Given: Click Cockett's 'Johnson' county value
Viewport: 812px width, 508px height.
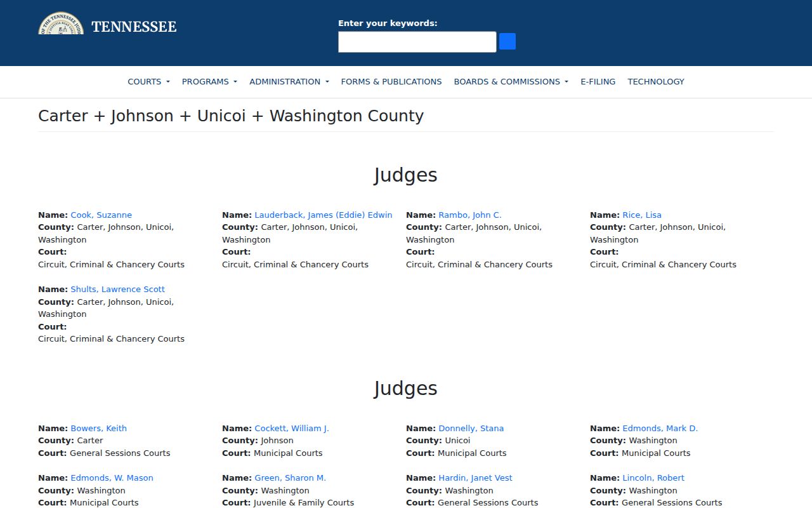Looking at the screenshot, I should 277,440.
